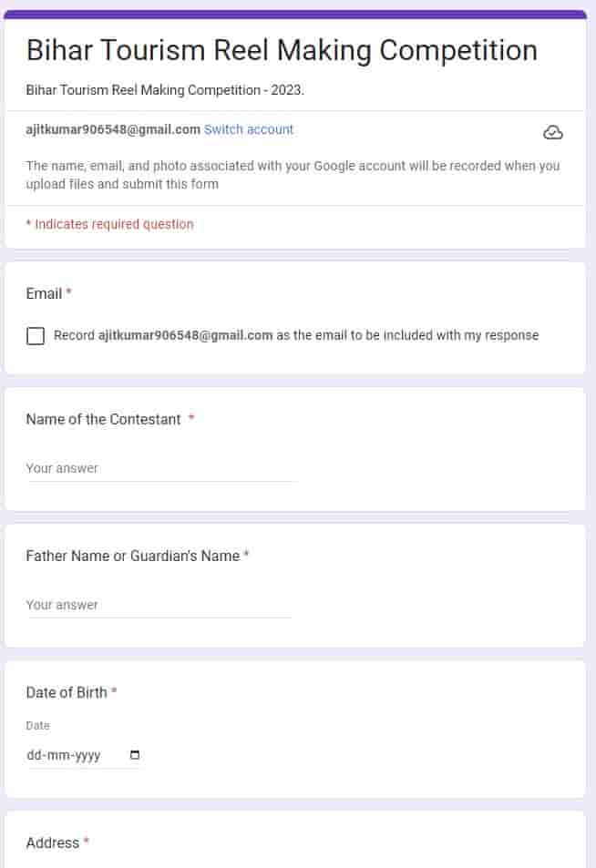Click the Google account recording notice text
The width and height of the screenshot is (596, 868).
(x=293, y=175)
